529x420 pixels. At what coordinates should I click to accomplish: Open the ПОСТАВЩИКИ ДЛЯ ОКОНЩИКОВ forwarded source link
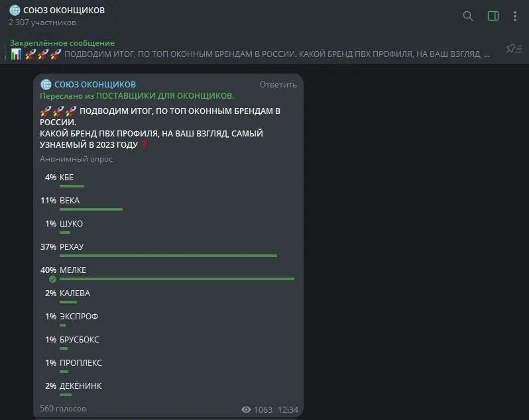click(x=165, y=96)
